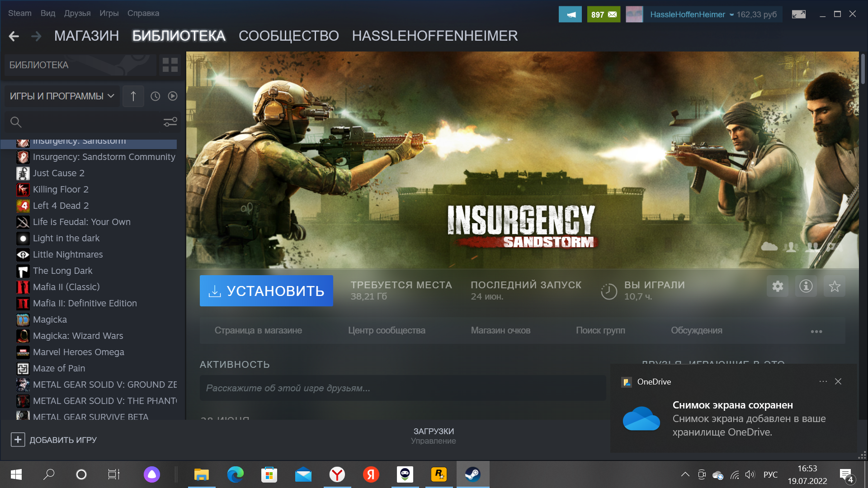Open Страница в магазине link
This screenshot has height=488, width=868.
(x=258, y=330)
